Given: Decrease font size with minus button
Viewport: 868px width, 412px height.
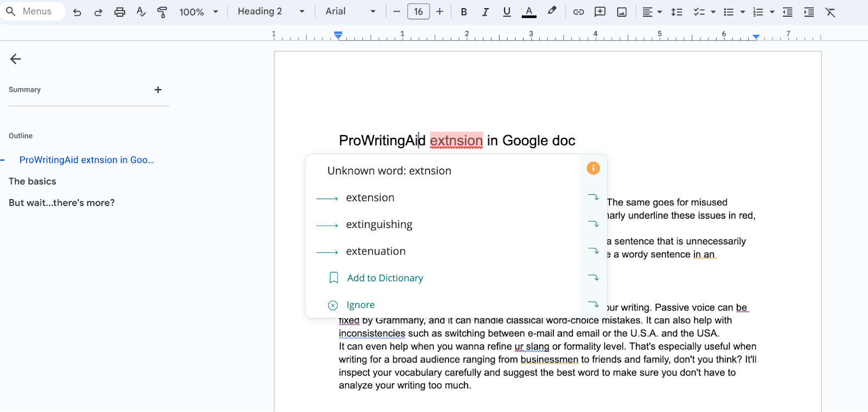Looking at the screenshot, I should coord(397,11).
